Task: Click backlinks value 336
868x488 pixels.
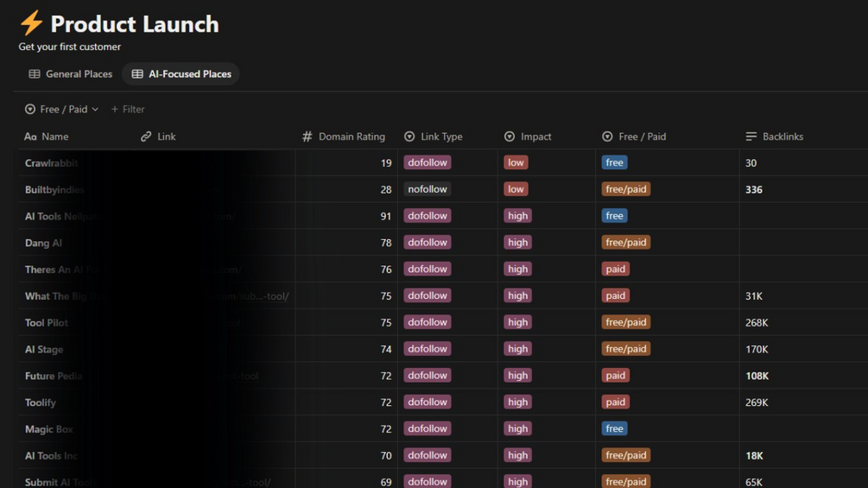Action: 754,190
